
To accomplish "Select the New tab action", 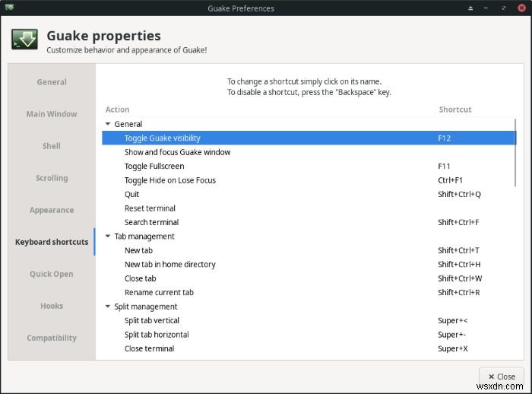I will (x=309, y=250).
